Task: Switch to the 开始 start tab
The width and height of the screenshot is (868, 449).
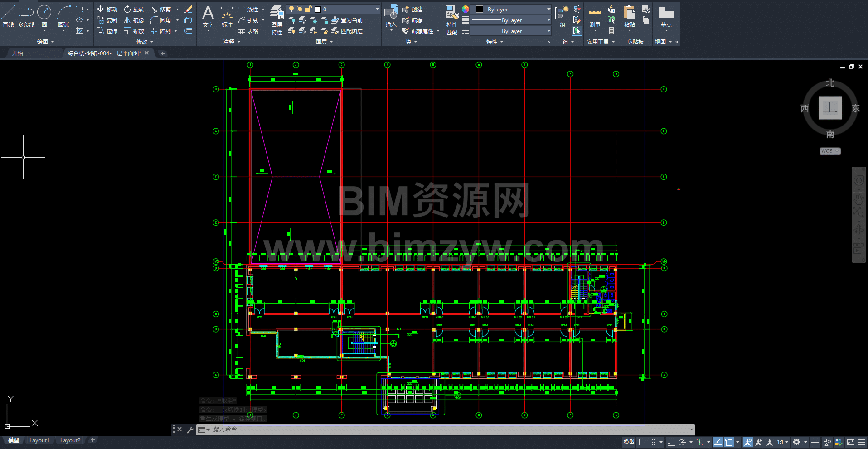Action: point(18,53)
